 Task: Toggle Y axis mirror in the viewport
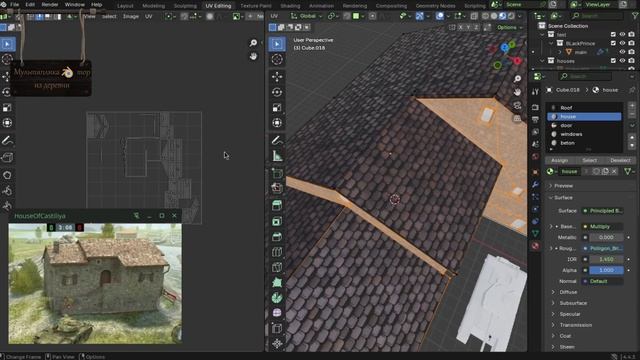point(468,27)
